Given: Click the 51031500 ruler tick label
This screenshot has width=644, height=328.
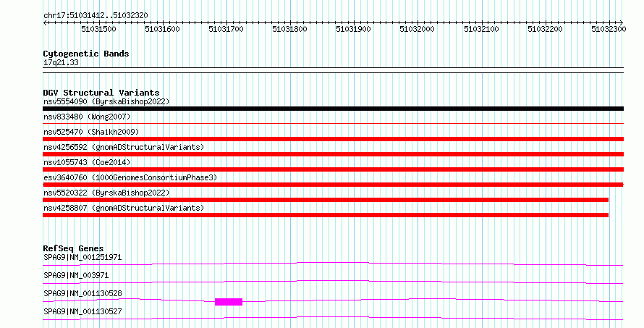Looking at the screenshot, I should pos(98,29).
